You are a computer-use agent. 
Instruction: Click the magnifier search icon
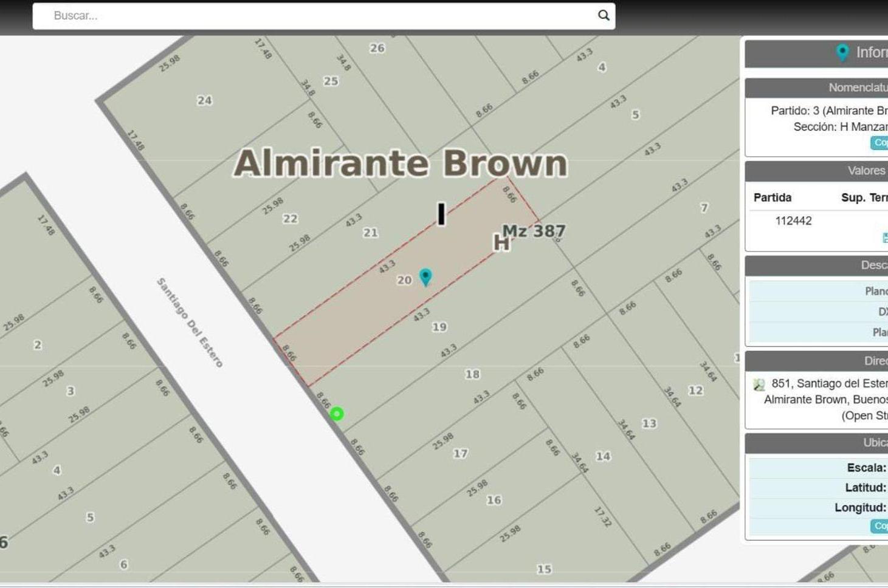604,15
